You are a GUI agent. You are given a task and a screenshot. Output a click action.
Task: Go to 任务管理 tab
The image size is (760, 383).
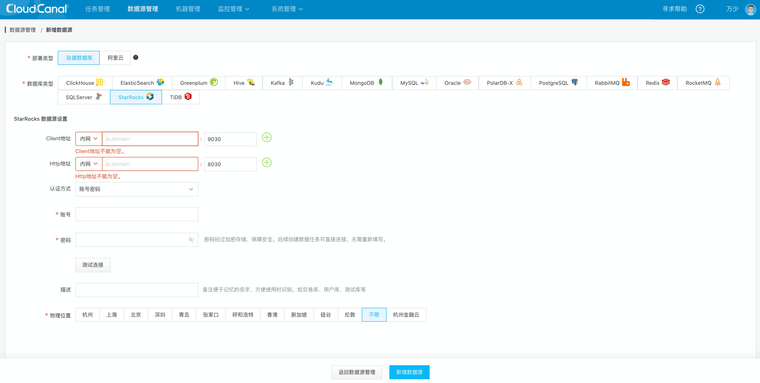point(97,9)
